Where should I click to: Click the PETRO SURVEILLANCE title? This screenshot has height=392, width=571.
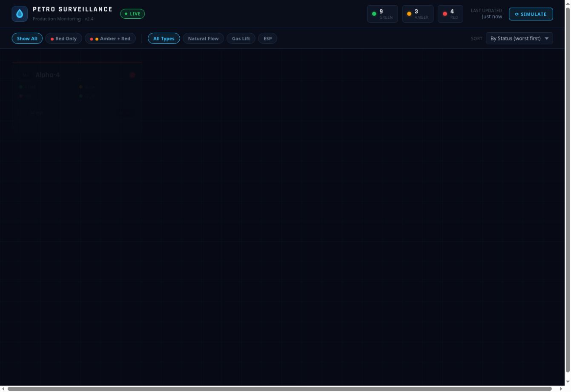[x=73, y=9]
